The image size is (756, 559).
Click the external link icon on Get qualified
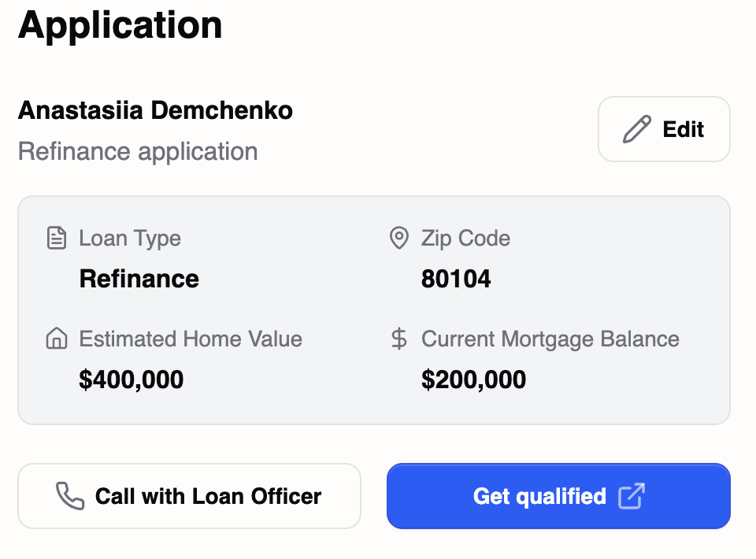click(634, 496)
